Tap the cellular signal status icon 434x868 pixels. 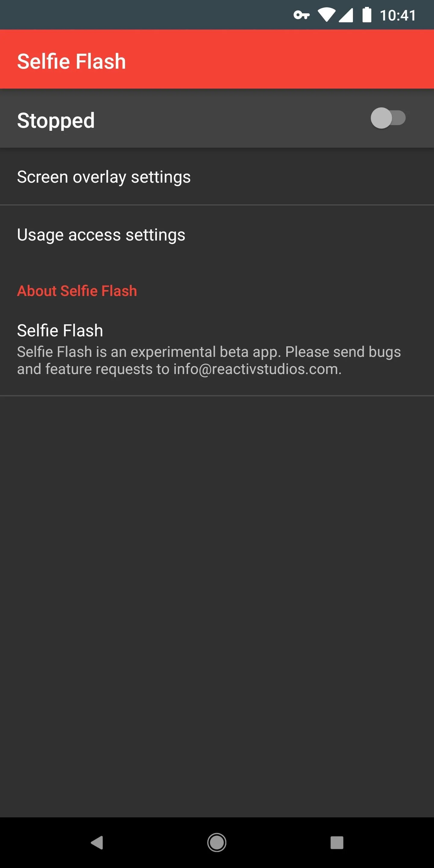point(346,15)
